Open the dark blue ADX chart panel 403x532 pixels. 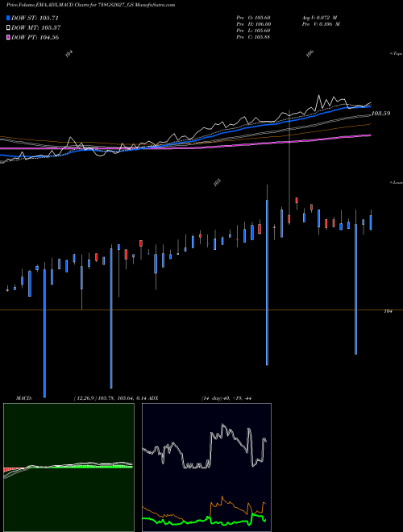[206, 468]
